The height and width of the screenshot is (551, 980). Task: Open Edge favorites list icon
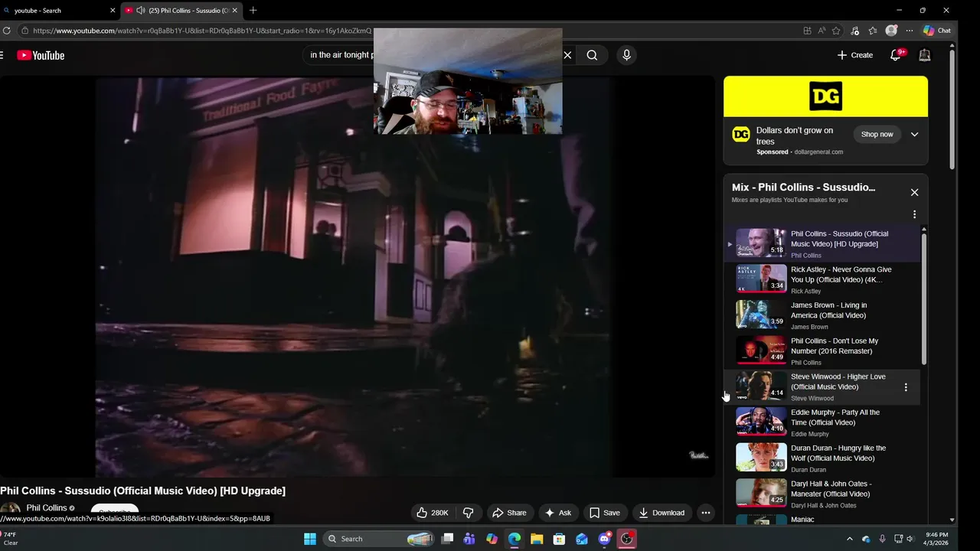[x=873, y=31]
